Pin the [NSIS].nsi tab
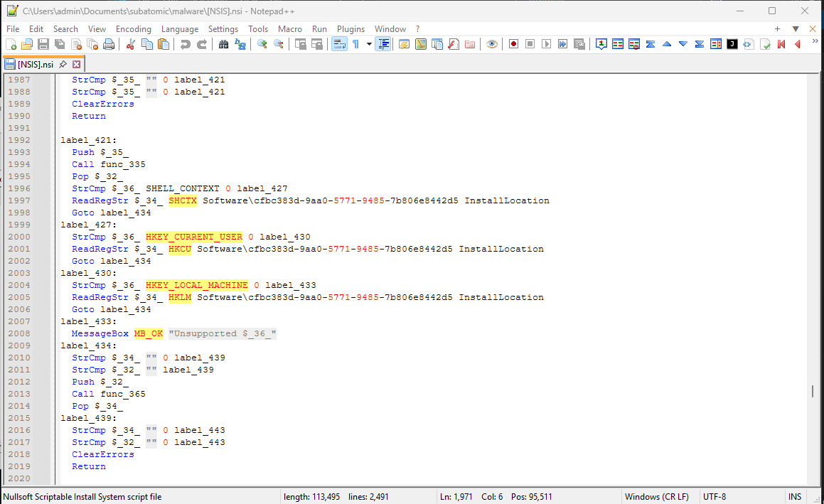 63,64
